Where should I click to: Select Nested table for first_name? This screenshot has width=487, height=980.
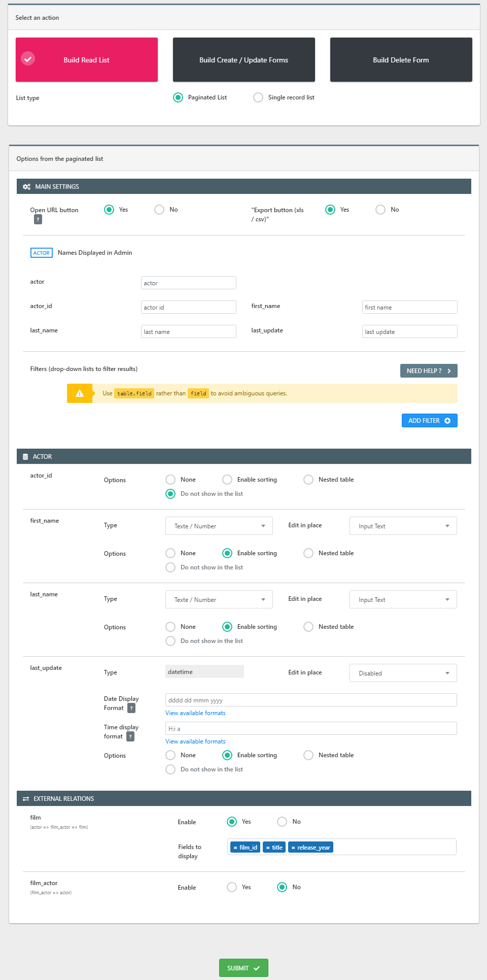click(308, 553)
